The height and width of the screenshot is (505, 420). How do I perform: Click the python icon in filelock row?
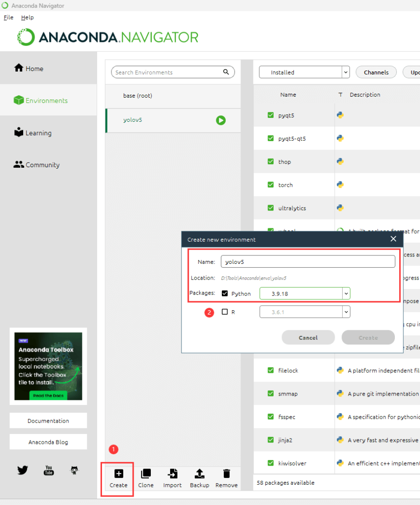(340, 370)
